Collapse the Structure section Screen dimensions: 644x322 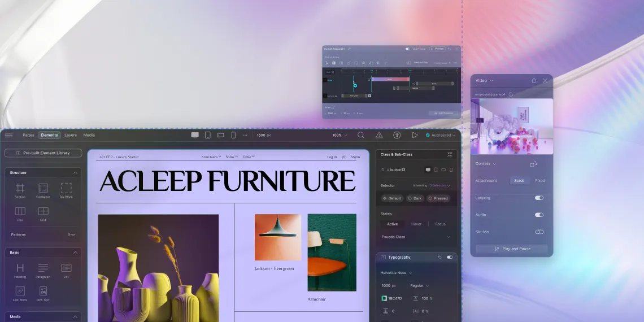pyautogui.click(x=75, y=173)
